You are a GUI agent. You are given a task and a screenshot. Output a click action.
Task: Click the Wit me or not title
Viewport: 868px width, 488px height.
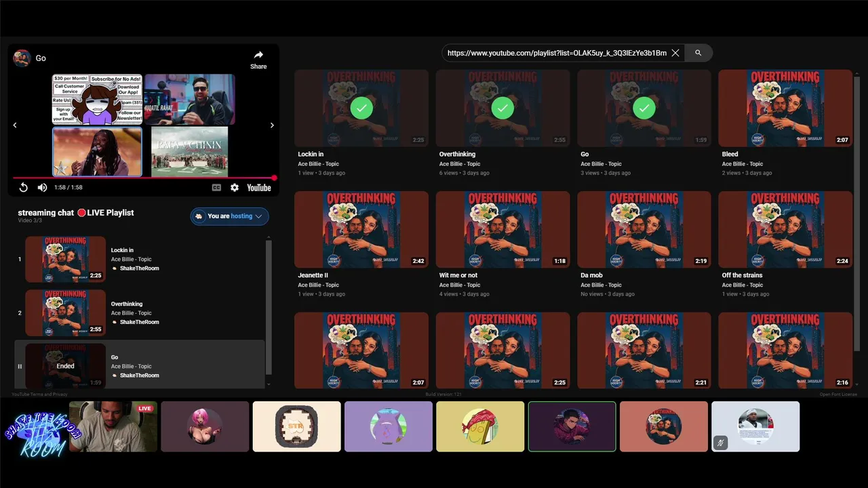458,275
